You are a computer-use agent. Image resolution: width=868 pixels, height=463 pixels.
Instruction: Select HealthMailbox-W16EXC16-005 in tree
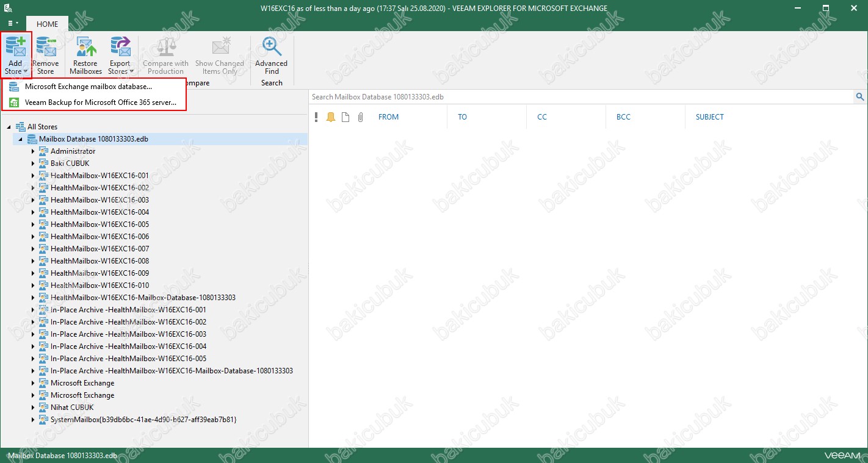[99, 224]
